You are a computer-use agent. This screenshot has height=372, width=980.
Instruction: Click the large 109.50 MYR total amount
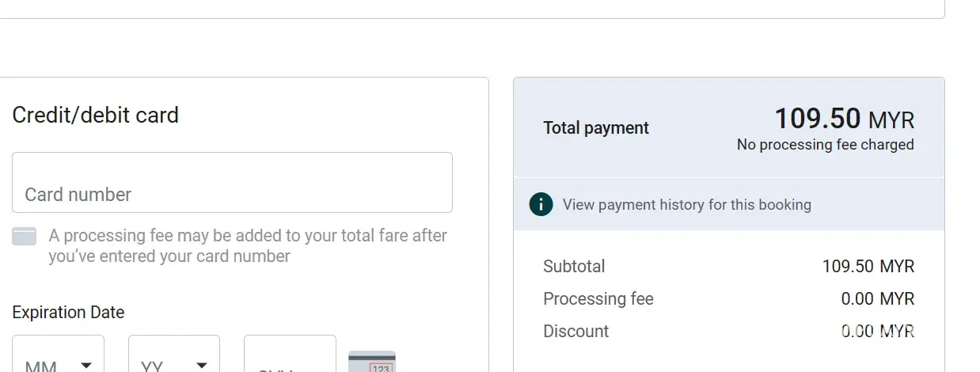click(844, 120)
